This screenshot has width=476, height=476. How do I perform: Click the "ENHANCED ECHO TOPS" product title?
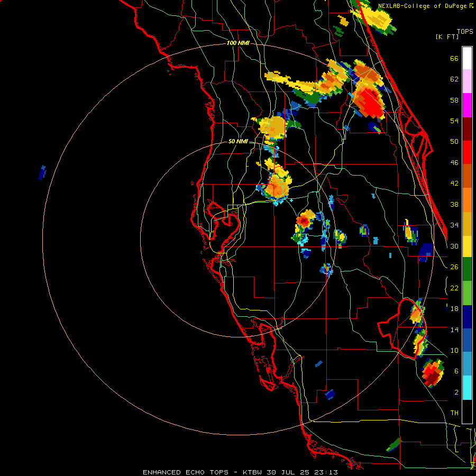point(186,472)
